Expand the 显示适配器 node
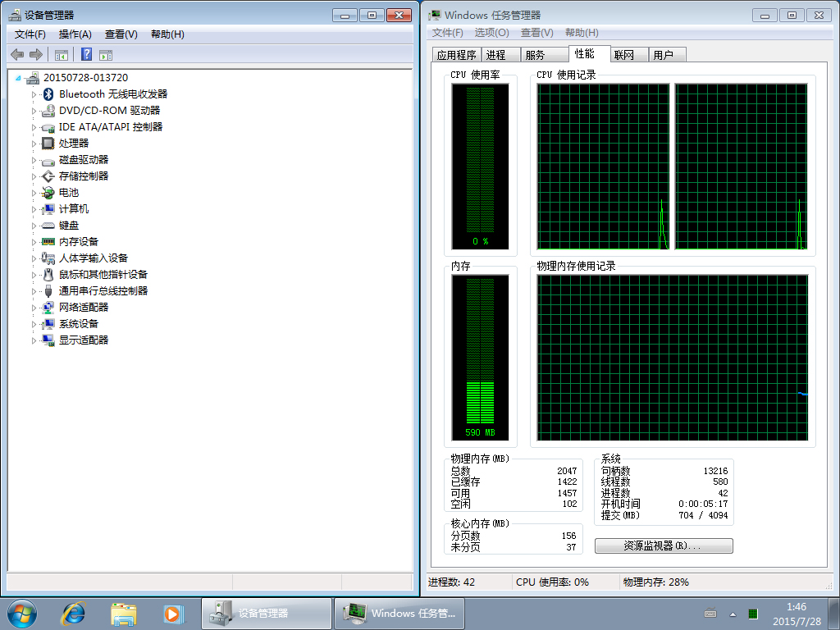The height and width of the screenshot is (630, 840). click(x=34, y=340)
